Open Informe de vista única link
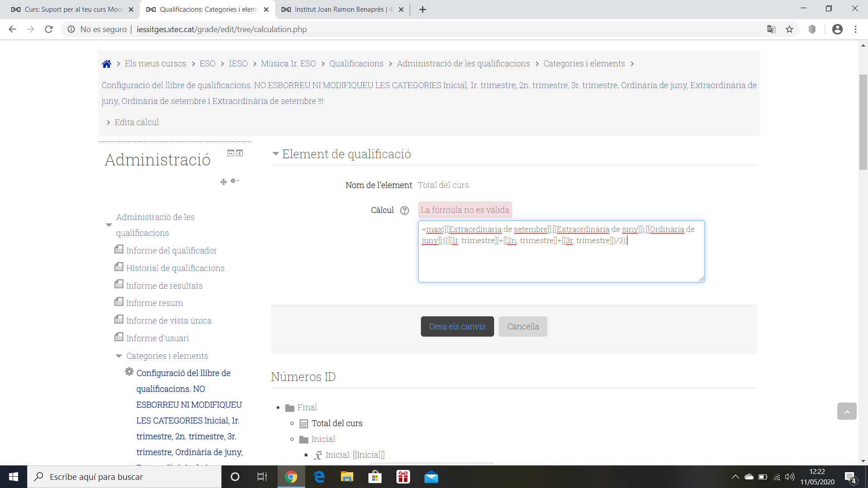This screenshot has width=868, height=488. point(169,321)
